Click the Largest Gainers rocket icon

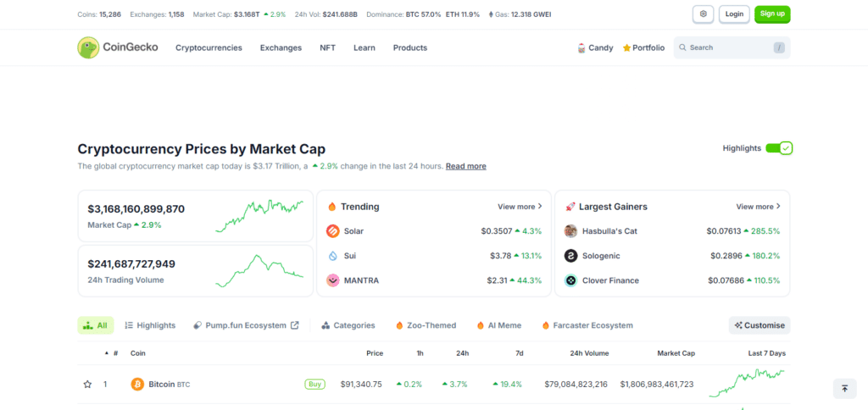[570, 207]
